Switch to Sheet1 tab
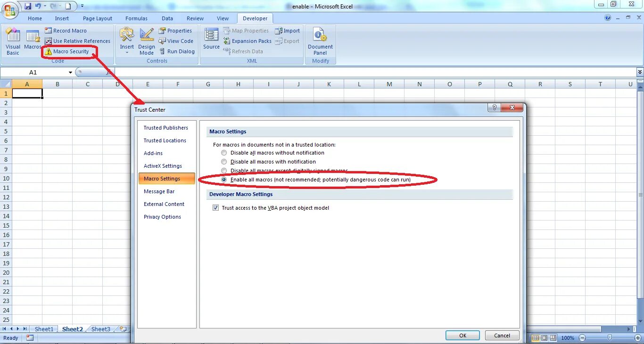Screen dimensions: 644x344 [44, 329]
